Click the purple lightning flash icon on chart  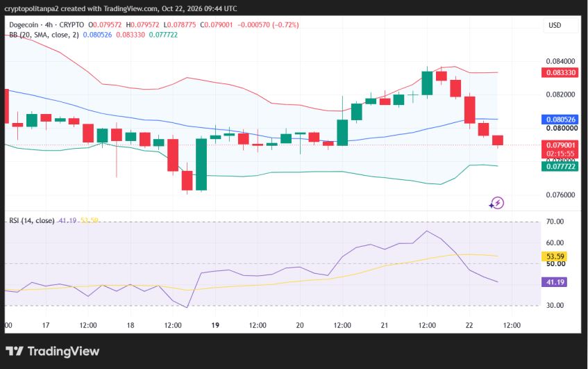tap(496, 203)
